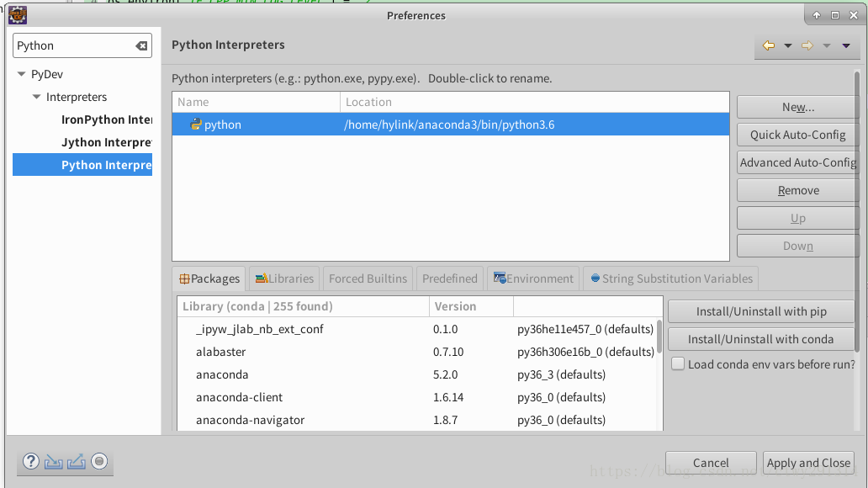Image resolution: width=868 pixels, height=488 pixels.
Task: Open the Forced Builtins tab
Action: [x=368, y=278]
